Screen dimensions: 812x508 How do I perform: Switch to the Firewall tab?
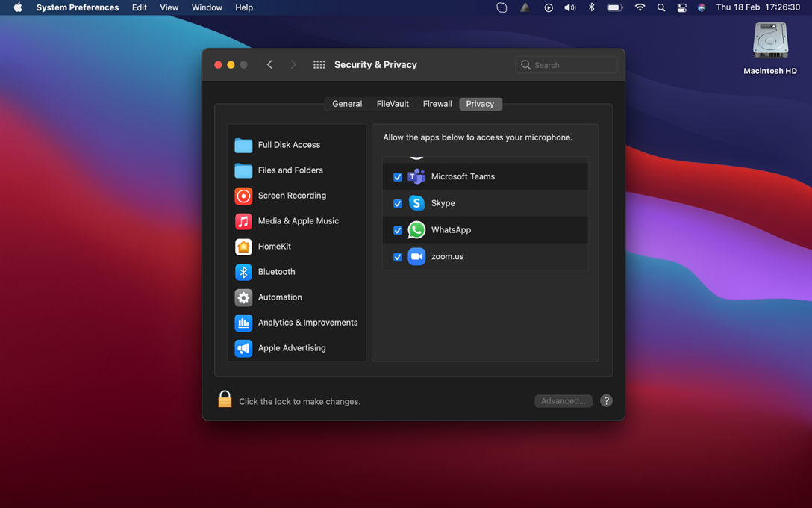[437, 104]
